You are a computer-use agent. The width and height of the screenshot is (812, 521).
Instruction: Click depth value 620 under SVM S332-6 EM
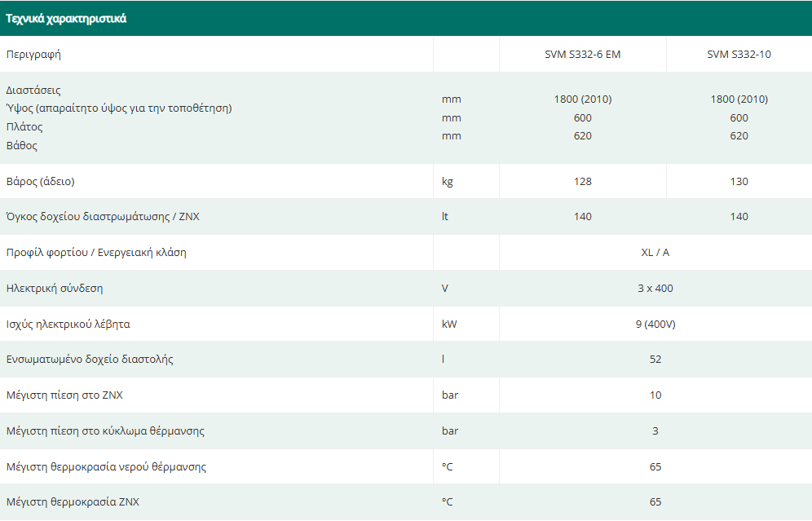click(x=583, y=135)
